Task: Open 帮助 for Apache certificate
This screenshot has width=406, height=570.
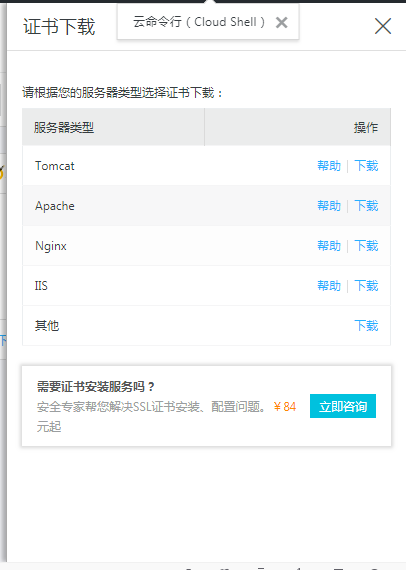Action: click(329, 206)
